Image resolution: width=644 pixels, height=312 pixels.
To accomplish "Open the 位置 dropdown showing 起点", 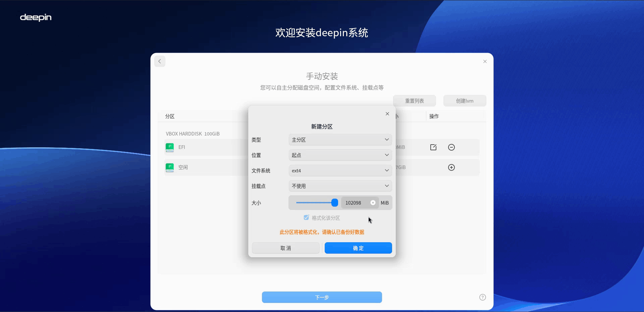I will [x=340, y=155].
